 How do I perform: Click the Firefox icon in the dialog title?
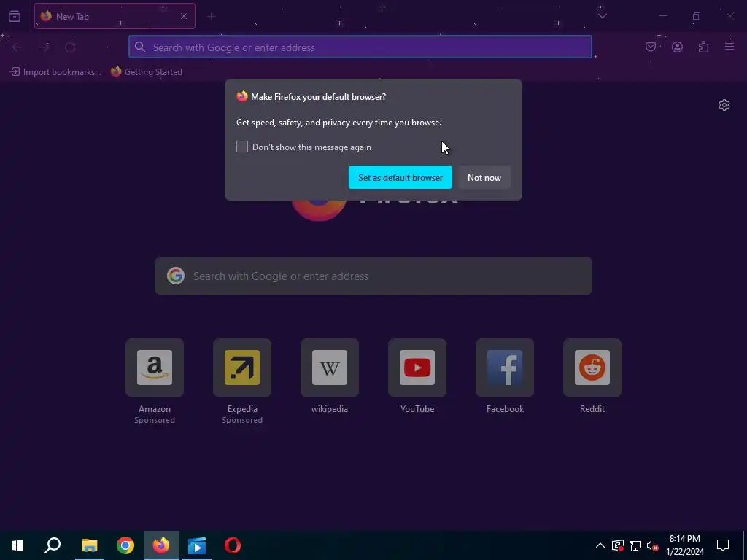point(242,96)
